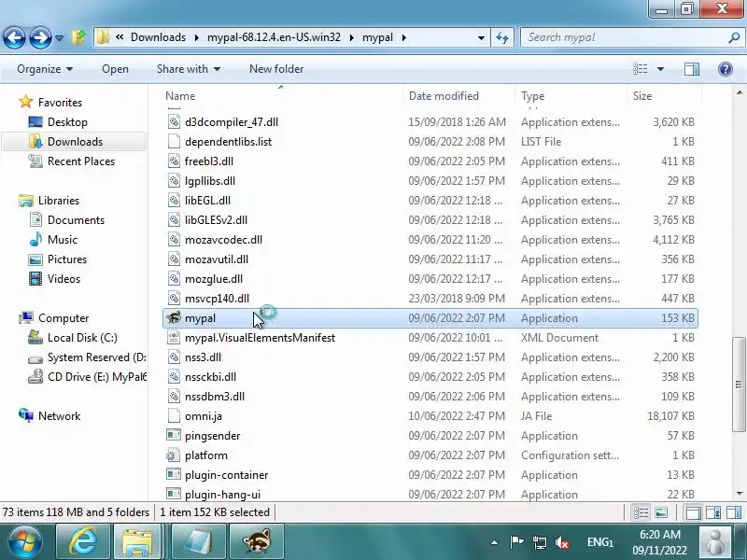The height and width of the screenshot is (560, 747).
Task: Select Downloads in address breadcrumb
Action: click(x=158, y=37)
